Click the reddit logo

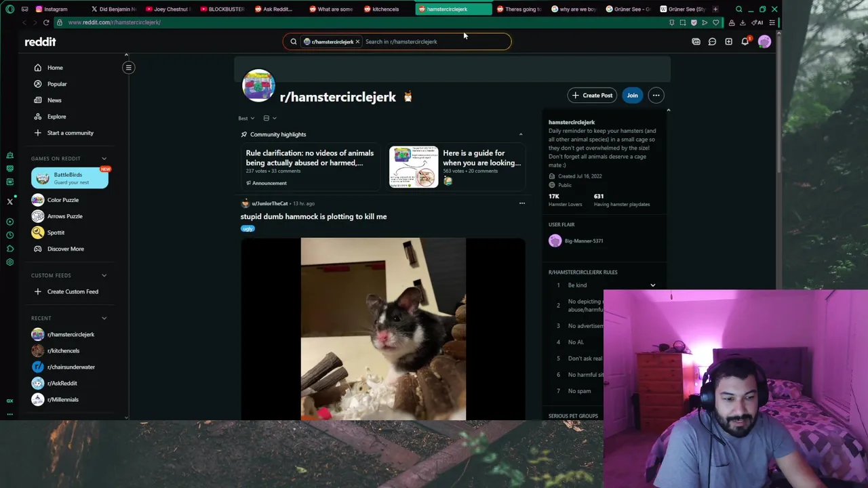point(40,42)
